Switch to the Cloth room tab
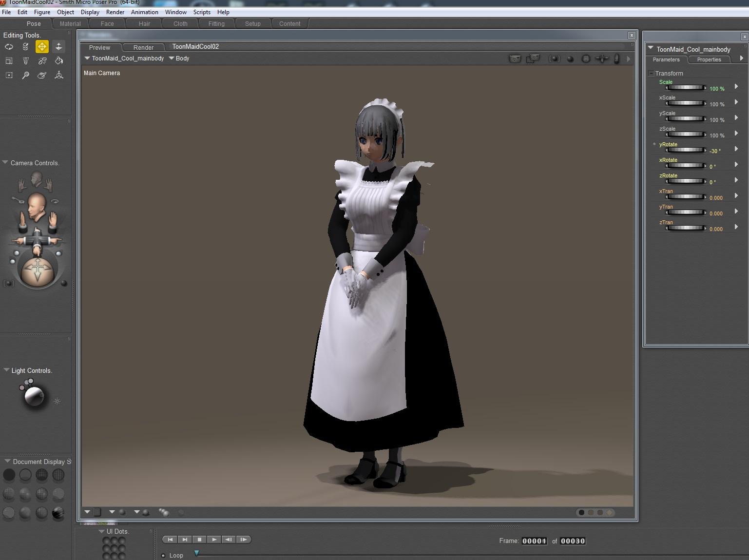Viewport: 749px width, 560px height. pyautogui.click(x=180, y=23)
